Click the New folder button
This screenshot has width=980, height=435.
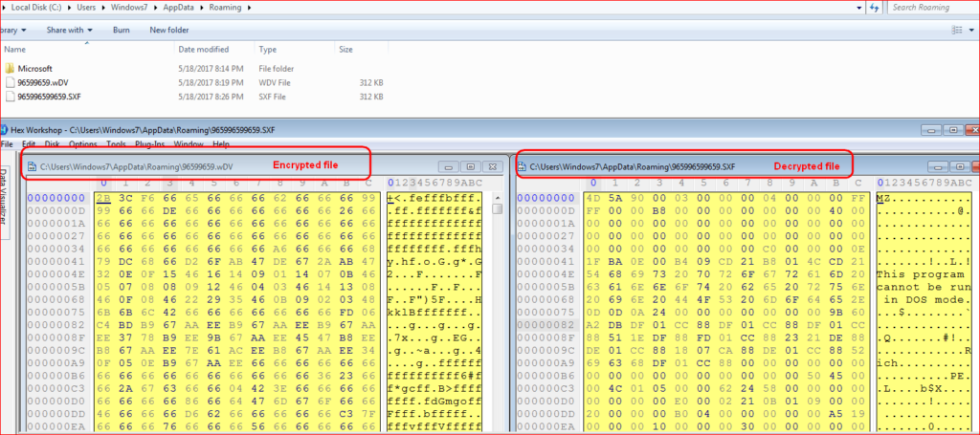(x=169, y=30)
